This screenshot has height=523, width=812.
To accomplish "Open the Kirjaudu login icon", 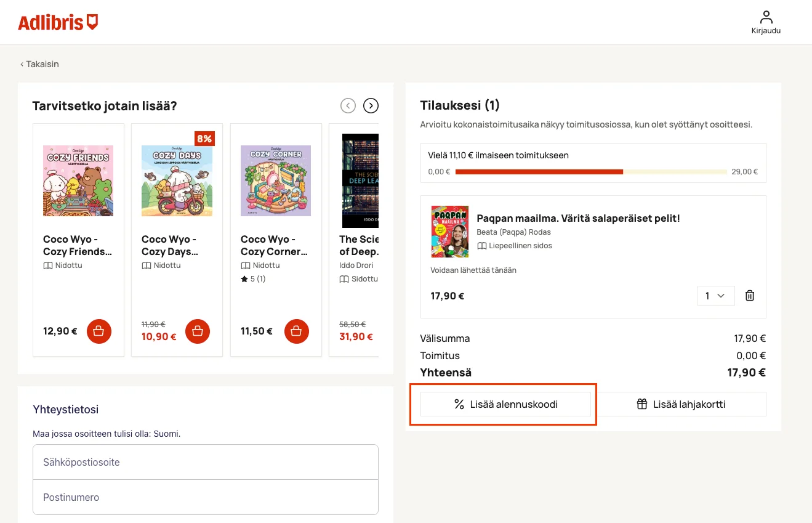I will click(x=766, y=22).
